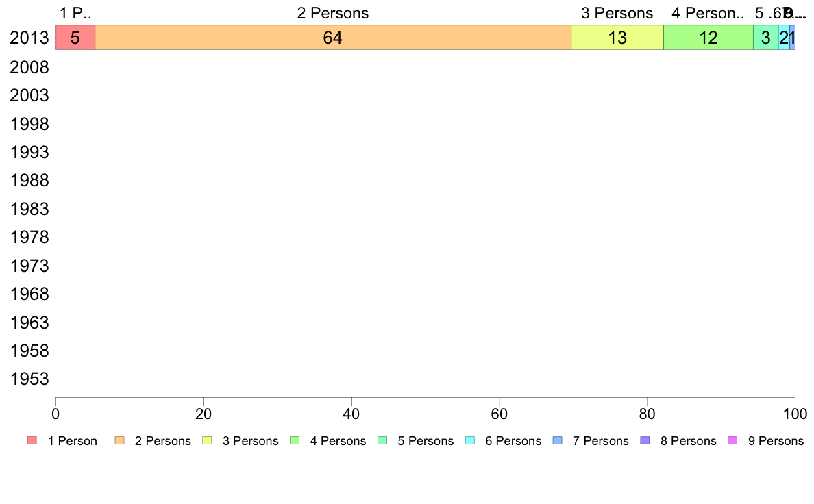This screenshot has width=814, height=504.
Task: Click the magenta 9 Persons legend swatch
Action: click(732, 441)
